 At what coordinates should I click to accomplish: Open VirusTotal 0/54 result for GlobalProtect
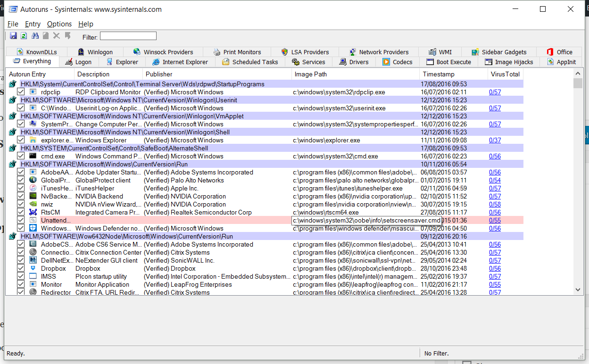click(x=495, y=180)
